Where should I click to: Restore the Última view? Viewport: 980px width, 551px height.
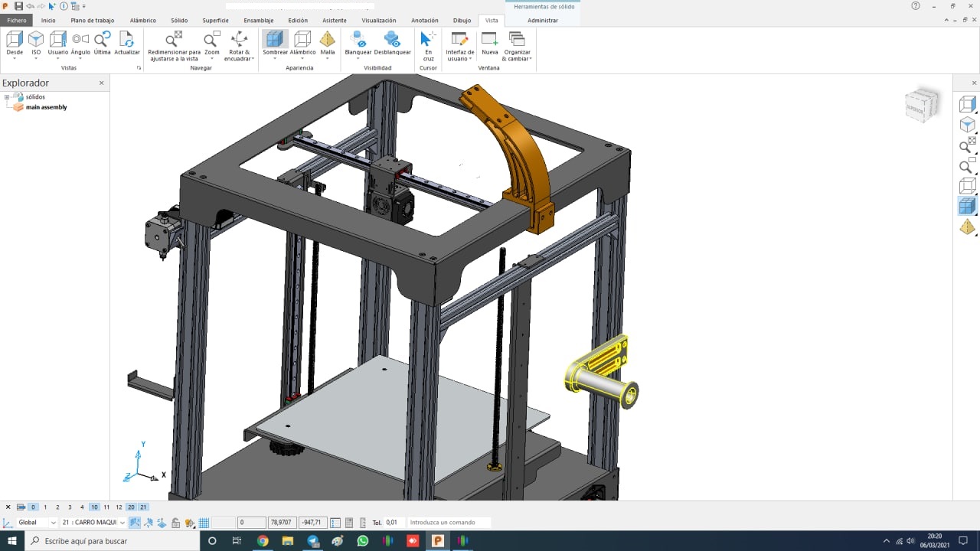pos(102,44)
